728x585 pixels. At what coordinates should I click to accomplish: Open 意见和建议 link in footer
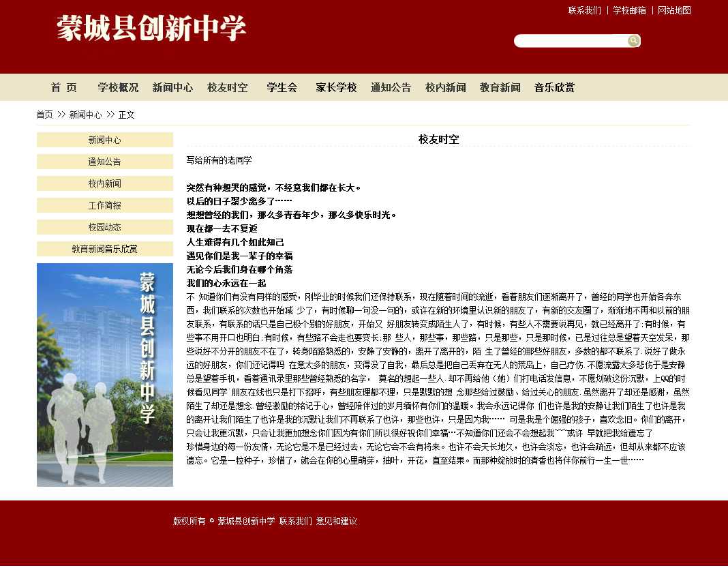click(336, 522)
